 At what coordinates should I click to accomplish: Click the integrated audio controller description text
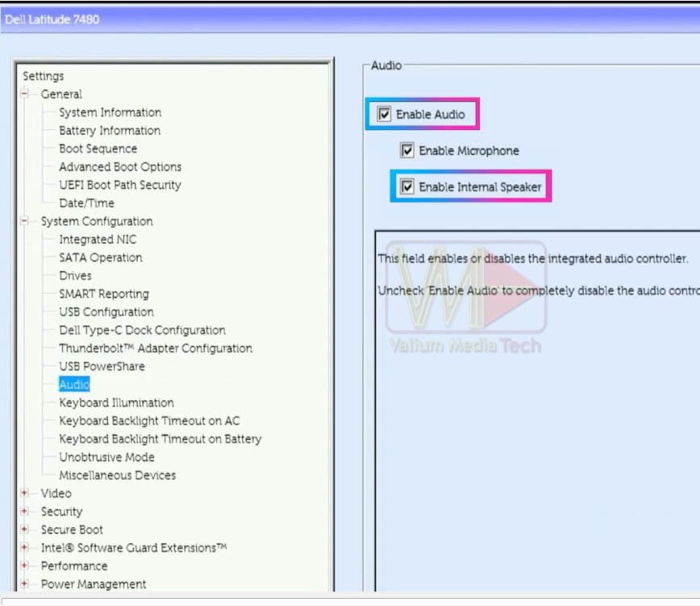pos(533,258)
